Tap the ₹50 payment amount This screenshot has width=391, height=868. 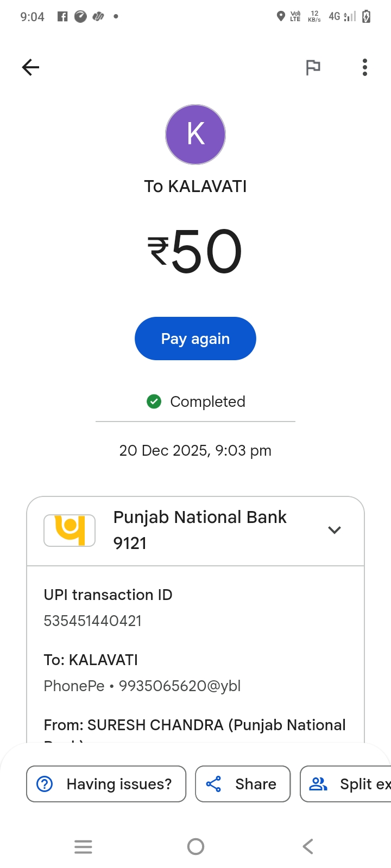pyautogui.click(x=195, y=252)
